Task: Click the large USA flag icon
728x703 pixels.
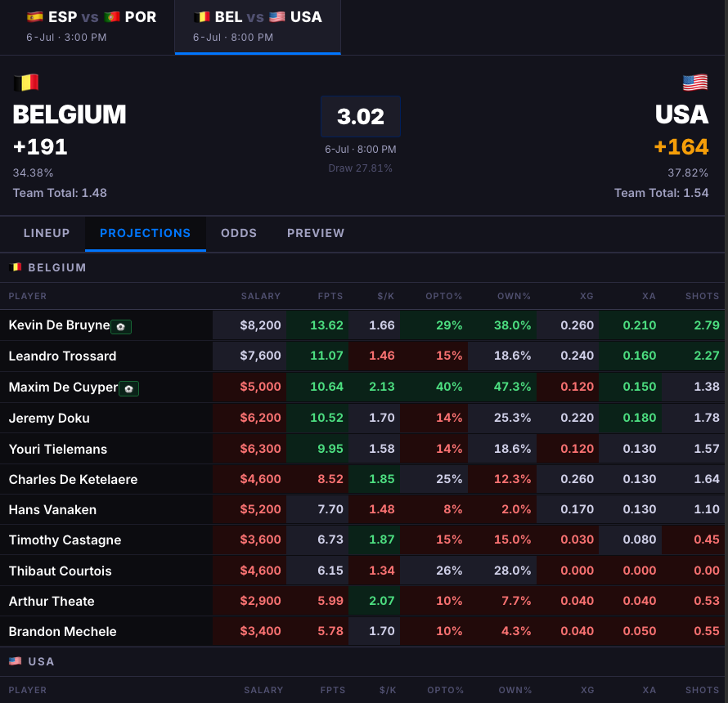Action: click(695, 83)
